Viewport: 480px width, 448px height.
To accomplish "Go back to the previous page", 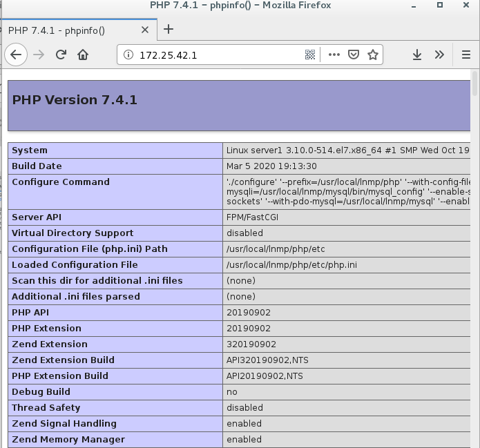I will (x=16, y=55).
